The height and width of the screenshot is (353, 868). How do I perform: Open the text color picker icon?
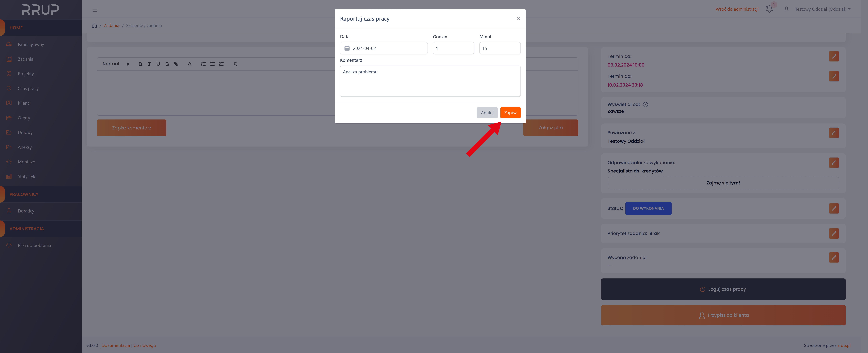[190, 64]
